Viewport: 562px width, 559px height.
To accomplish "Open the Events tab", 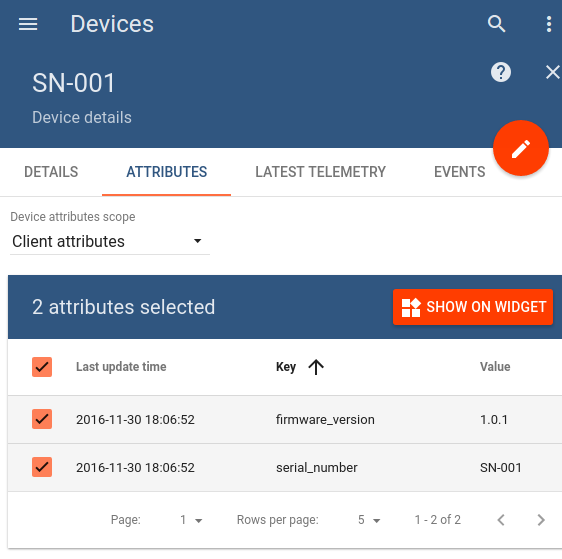I will [x=459, y=172].
